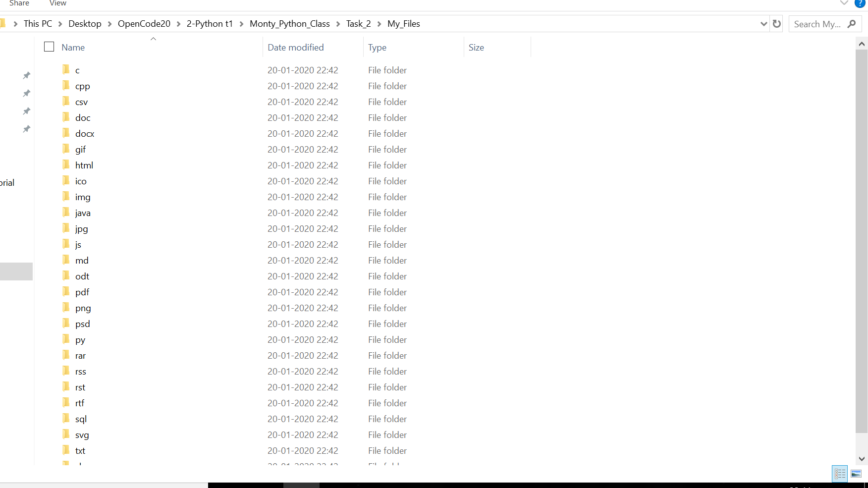
Task: Toggle the select-all checkbox beside Name
Action: (x=49, y=46)
